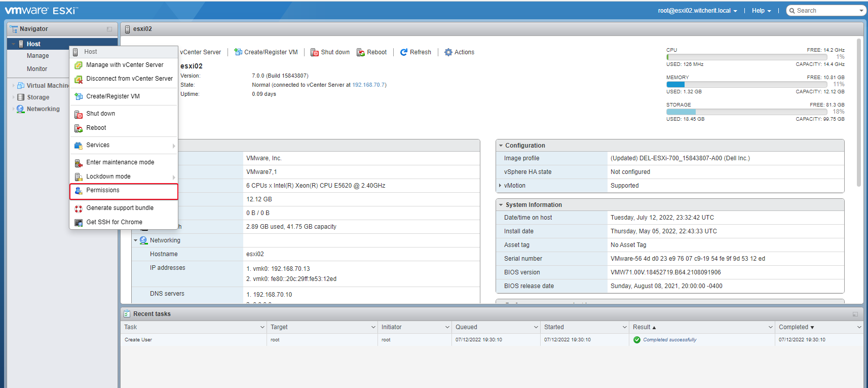Click the Enter maintenance mode icon
868x388 pixels.
pos(79,163)
